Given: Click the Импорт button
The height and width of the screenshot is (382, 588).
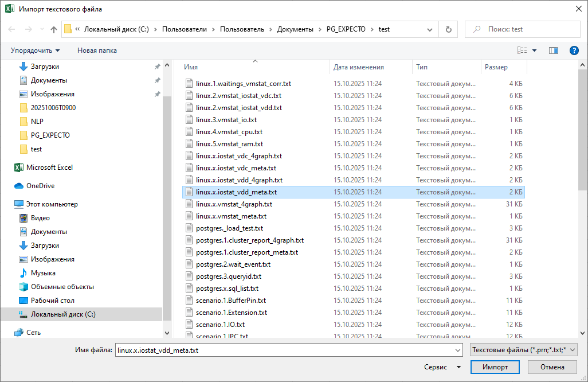Looking at the screenshot, I should (x=495, y=367).
